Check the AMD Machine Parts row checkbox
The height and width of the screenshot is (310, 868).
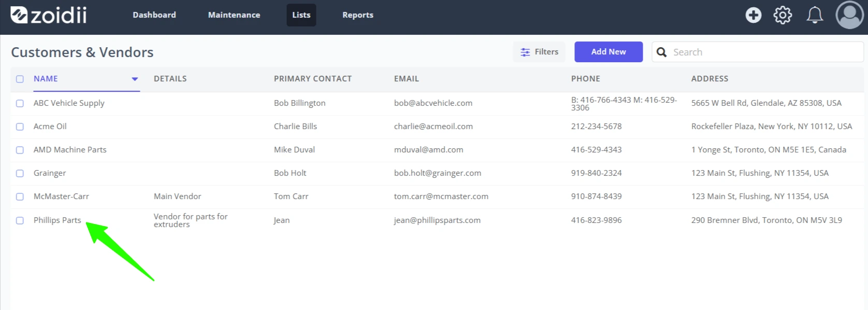[x=20, y=150]
